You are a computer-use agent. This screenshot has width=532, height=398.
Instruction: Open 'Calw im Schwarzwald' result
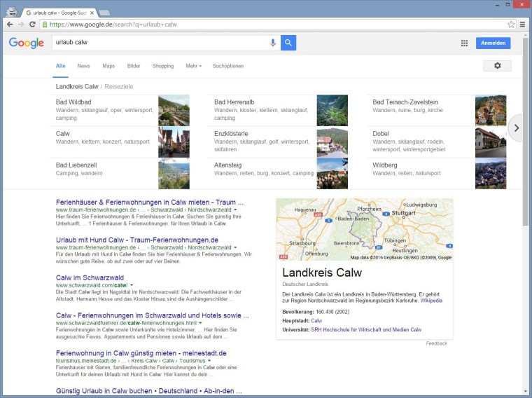(x=90, y=277)
